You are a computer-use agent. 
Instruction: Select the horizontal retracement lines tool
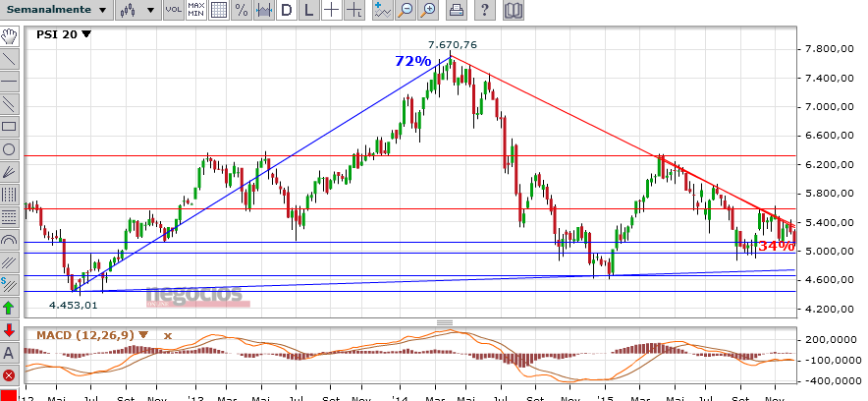pyautogui.click(x=9, y=217)
